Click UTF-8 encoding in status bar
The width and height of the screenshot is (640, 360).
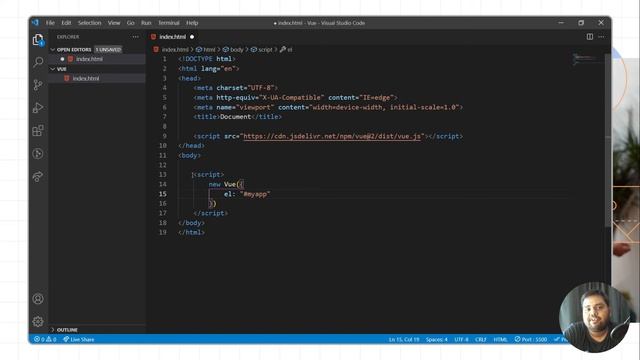461,339
